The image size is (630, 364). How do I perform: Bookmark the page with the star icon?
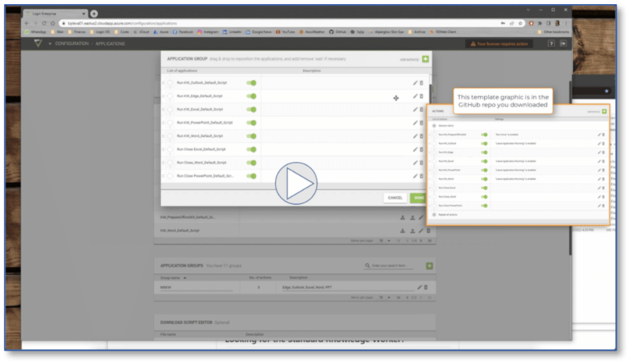(x=520, y=24)
